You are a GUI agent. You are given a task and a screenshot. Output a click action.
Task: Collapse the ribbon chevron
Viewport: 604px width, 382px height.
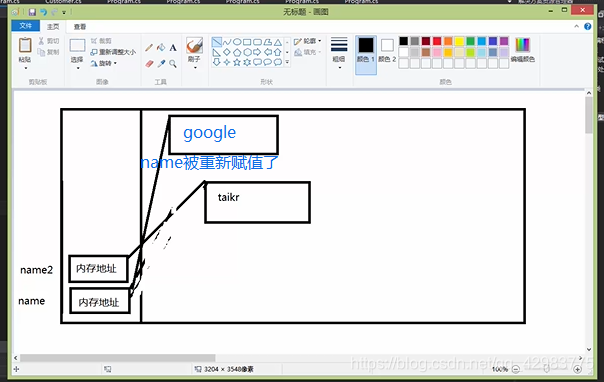(x=577, y=26)
